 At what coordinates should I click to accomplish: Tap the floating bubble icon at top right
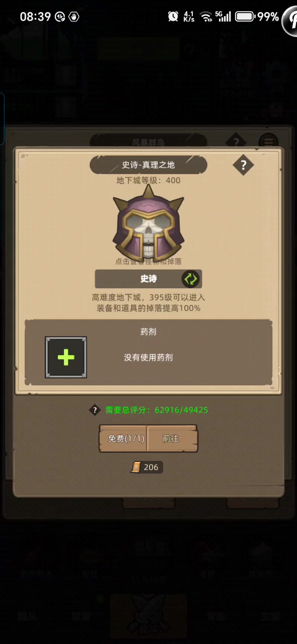coord(291,21)
